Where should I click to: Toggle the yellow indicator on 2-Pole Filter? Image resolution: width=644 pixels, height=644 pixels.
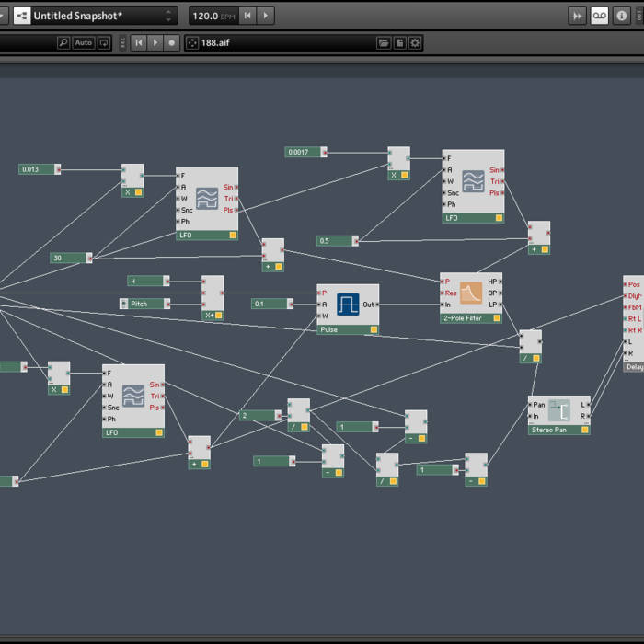[496, 318]
